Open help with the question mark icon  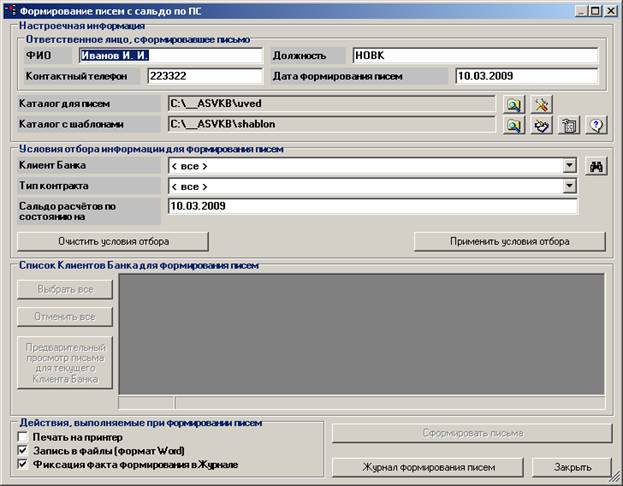click(597, 126)
